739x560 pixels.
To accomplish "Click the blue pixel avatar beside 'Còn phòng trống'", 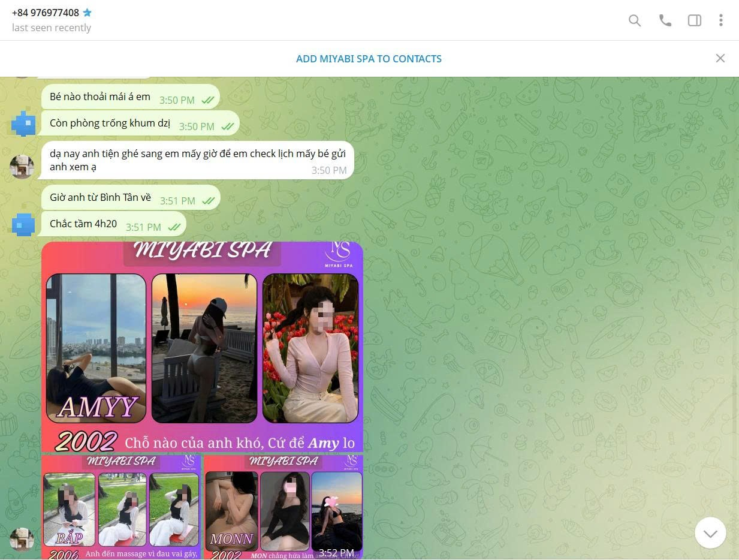I will click(x=23, y=124).
